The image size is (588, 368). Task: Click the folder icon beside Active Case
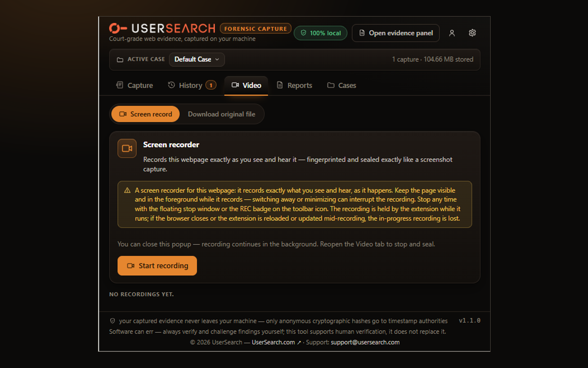tap(120, 60)
